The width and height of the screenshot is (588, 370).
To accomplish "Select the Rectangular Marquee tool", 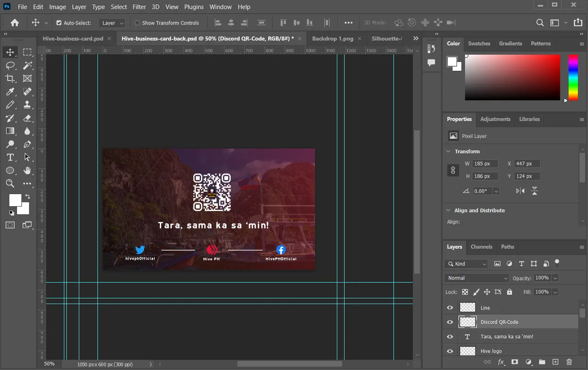I will click(x=28, y=52).
